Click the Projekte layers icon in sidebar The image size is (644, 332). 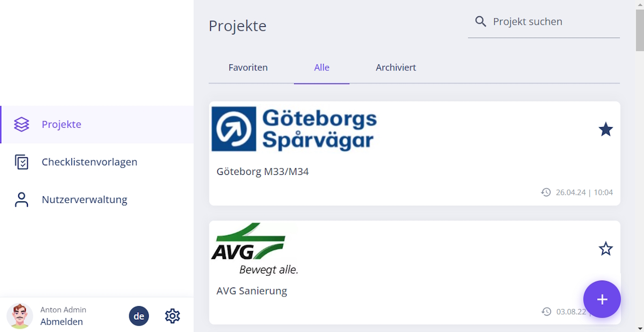(21, 124)
